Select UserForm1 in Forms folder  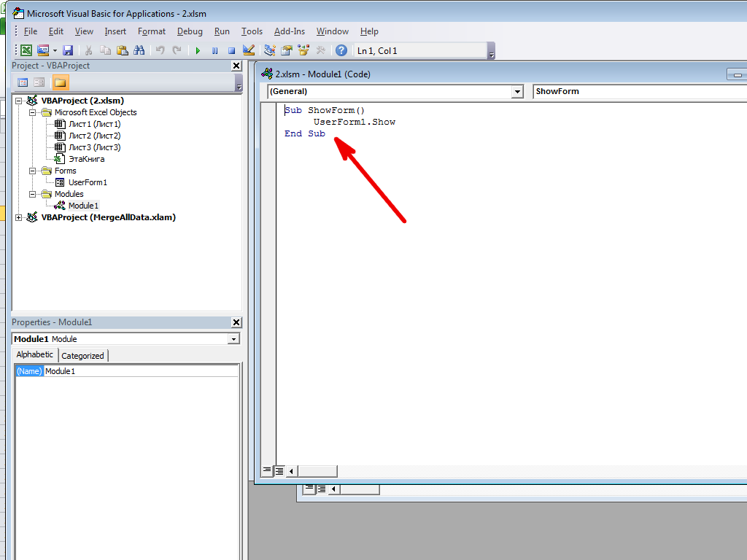click(x=88, y=182)
